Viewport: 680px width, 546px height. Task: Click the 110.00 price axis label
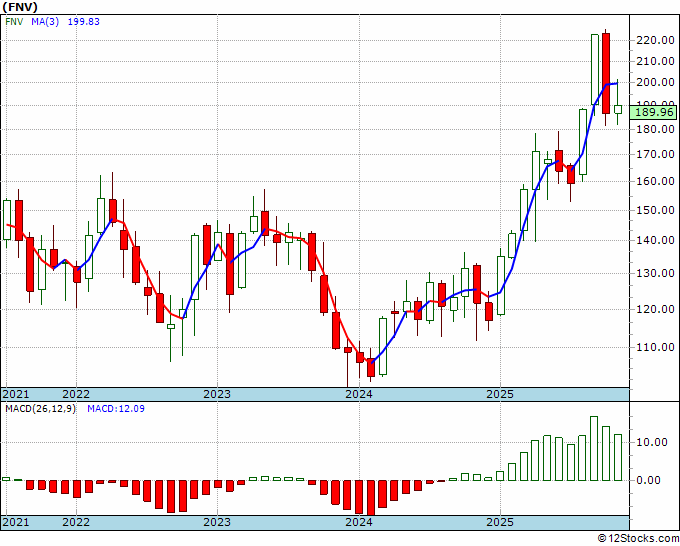(655, 347)
